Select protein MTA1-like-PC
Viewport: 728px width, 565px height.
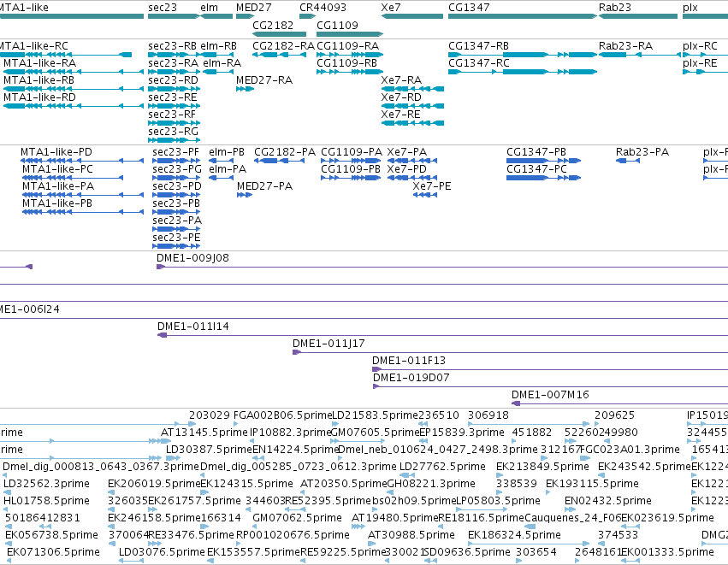click(x=73, y=178)
